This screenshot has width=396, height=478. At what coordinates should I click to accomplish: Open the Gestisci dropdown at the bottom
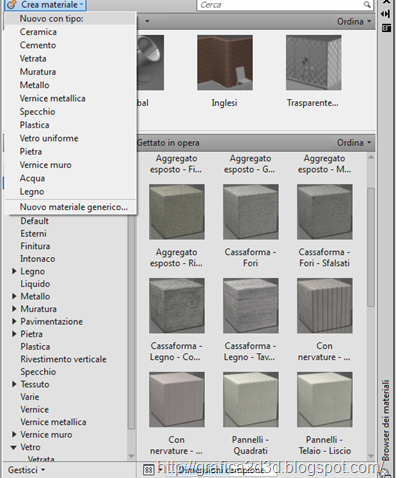pos(26,470)
